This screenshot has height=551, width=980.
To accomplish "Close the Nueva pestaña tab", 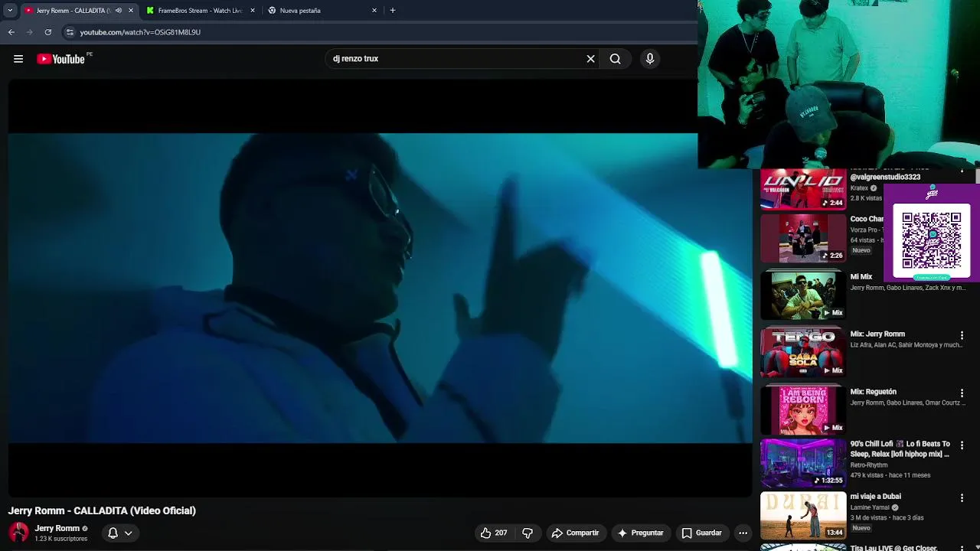I will (374, 11).
